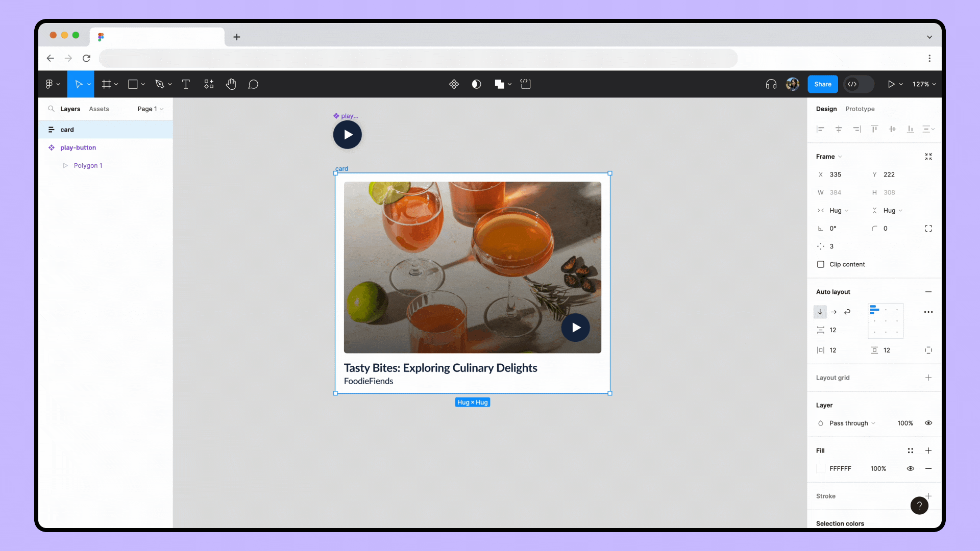Toggle visibility of the FFFFFF fill
The image size is (980, 551).
pyautogui.click(x=911, y=468)
